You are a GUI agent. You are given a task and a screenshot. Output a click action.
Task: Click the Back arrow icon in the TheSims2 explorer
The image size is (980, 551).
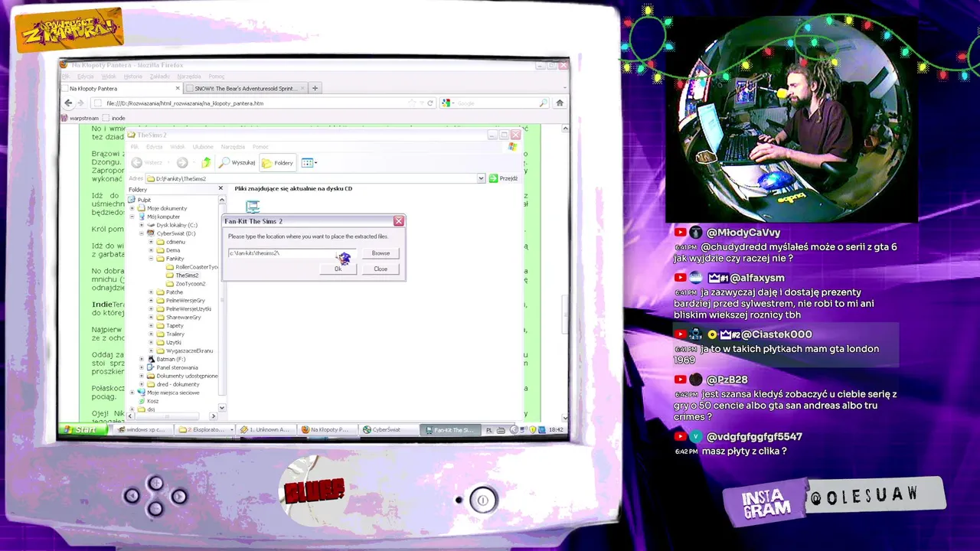136,162
